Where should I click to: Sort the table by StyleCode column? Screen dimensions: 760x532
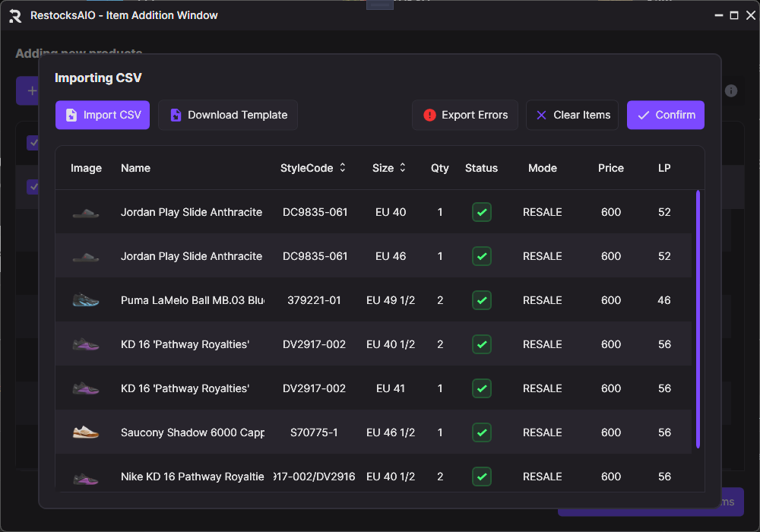click(313, 168)
